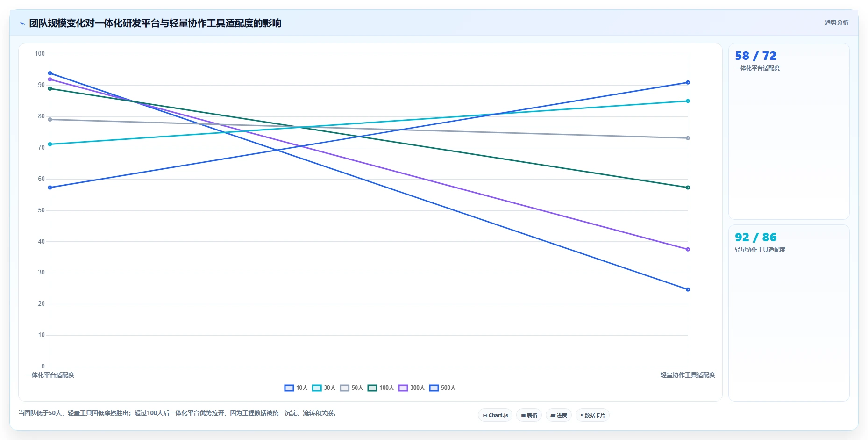This screenshot has height=440, width=868.
Task: Click the y-axis tick label 0
Action: pyautogui.click(x=43, y=367)
